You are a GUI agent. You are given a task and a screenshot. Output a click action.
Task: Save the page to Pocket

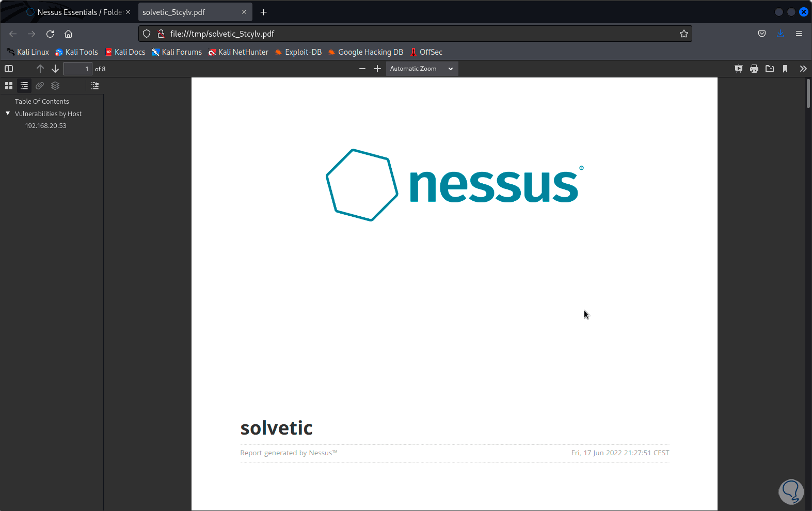[x=762, y=34]
